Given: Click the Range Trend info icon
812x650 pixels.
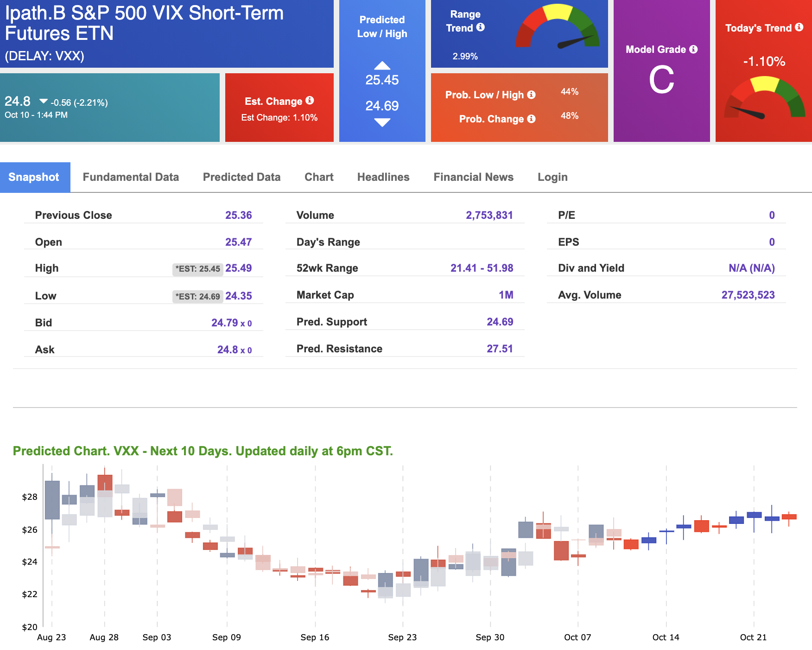Looking at the screenshot, I should pos(481,27).
